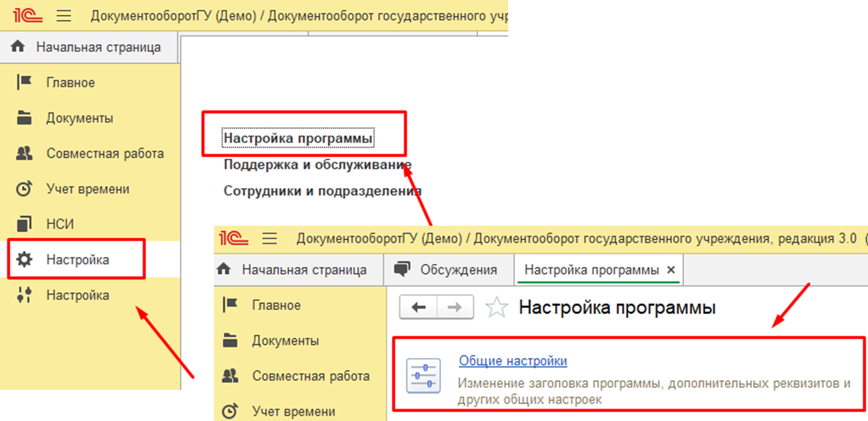Open Учет времени in the front window sidebar
Screen dimensions: 868x421
point(294,411)
